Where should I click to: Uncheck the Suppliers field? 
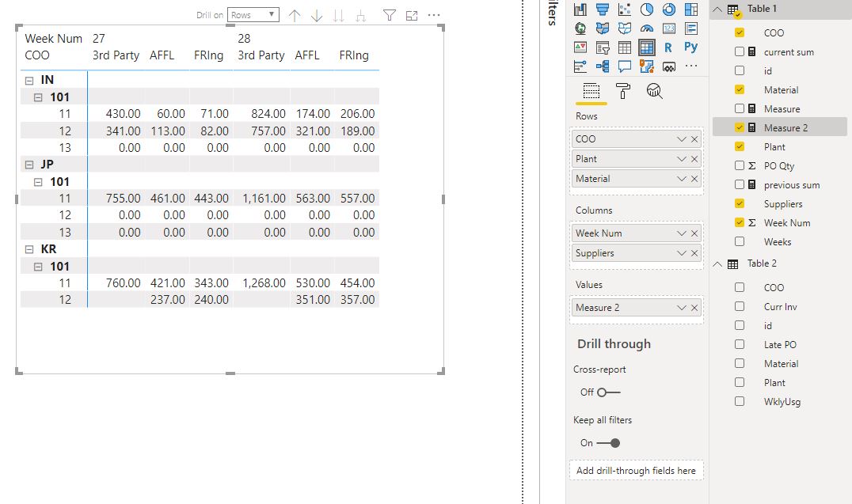click(740, 203)
